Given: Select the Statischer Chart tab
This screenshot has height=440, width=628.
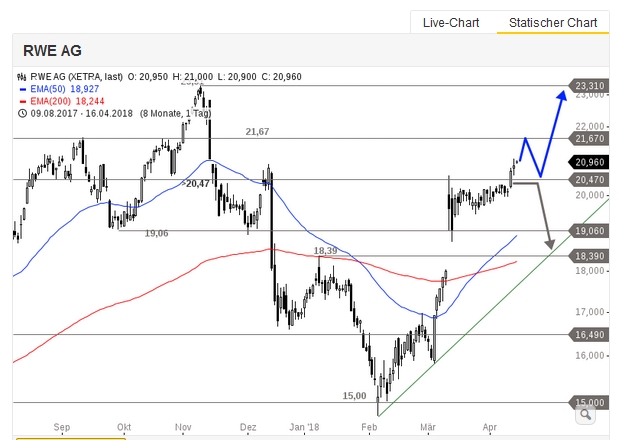Looking at the screenshot, I should click(553, 23).
